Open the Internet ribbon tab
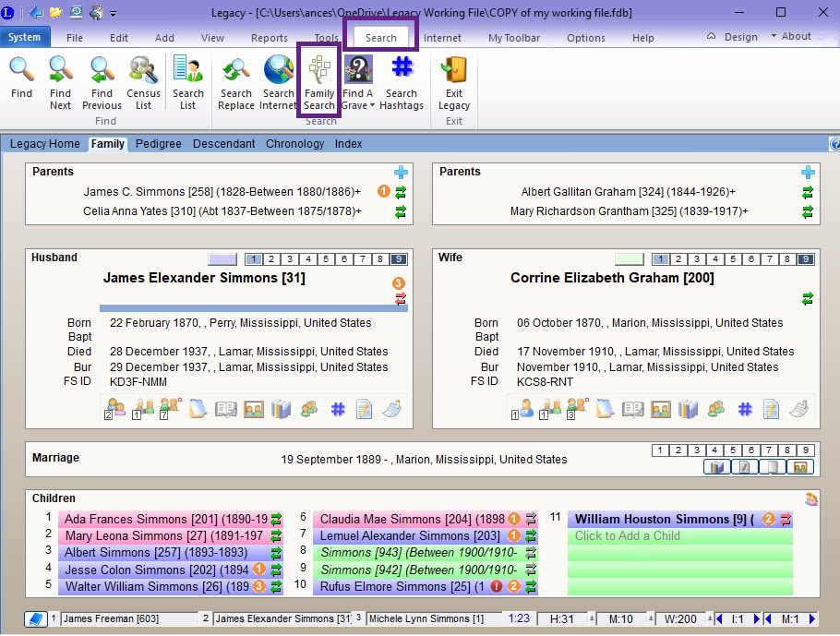Image resolution: width=840 pixels, height=636 pixels. tap(442, 38)
